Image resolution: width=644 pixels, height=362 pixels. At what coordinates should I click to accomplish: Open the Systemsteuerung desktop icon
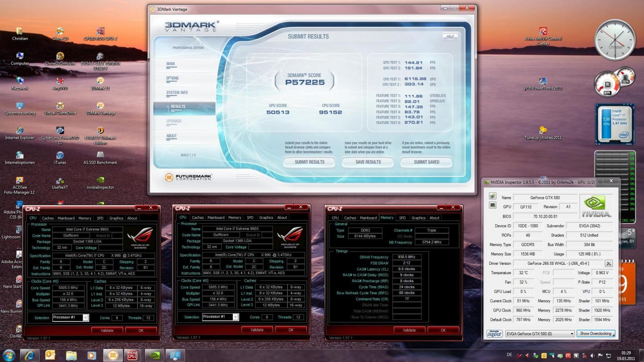[x=20, y=109]
